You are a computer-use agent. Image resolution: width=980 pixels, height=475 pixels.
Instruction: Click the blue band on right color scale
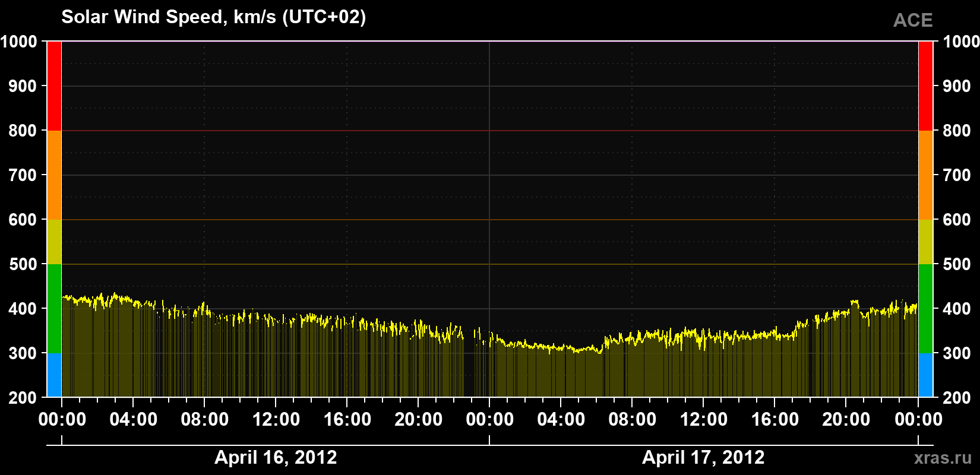[x=925, y=375]
